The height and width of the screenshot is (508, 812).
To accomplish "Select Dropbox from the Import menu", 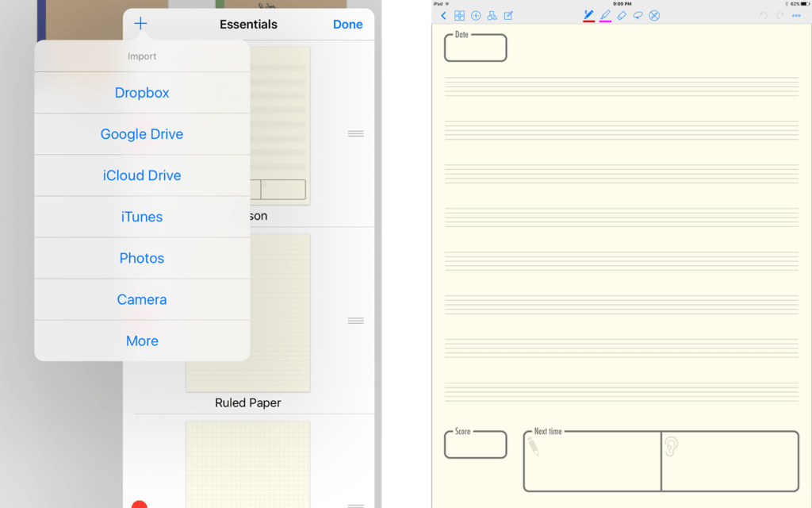I will [142, 92].
